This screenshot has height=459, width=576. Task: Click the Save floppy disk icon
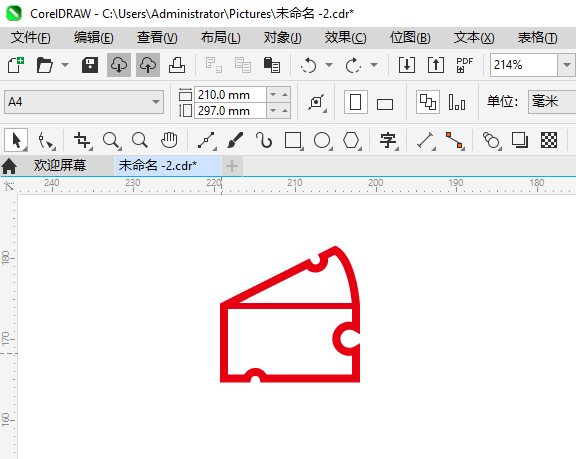[90, 65]
